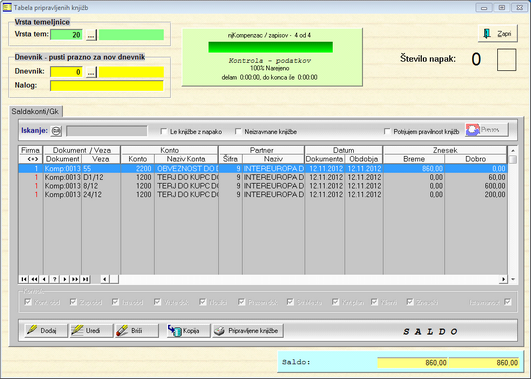Select the row with Veza D1/12
Screen dimensions: 531x379
click(263, 177)
